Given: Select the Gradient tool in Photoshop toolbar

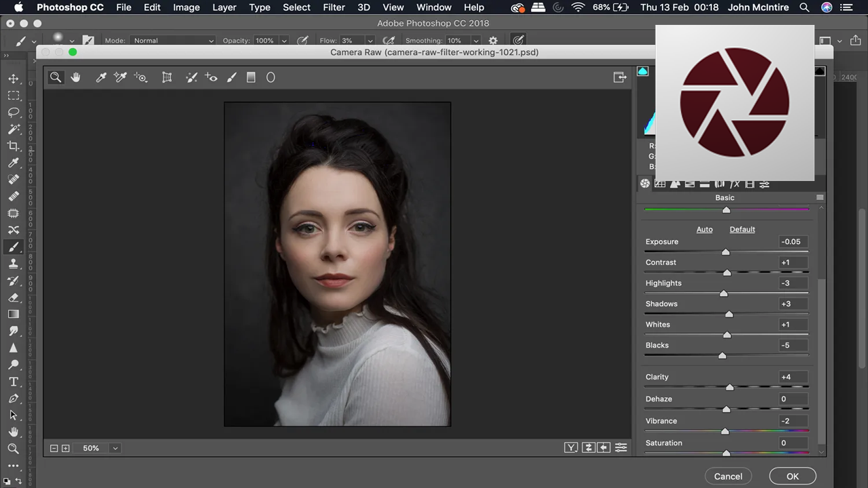Looking at the screenshot, I should tap(14, 314).
